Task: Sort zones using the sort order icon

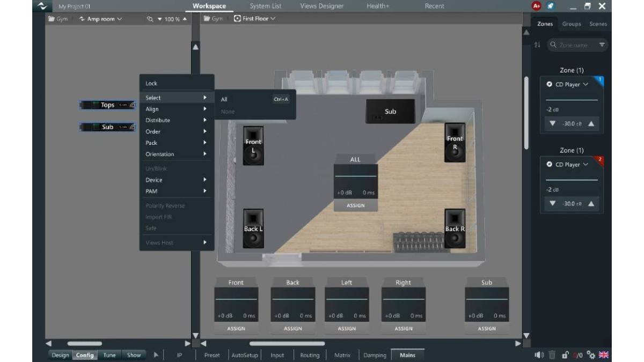Action: pos(537,45)
